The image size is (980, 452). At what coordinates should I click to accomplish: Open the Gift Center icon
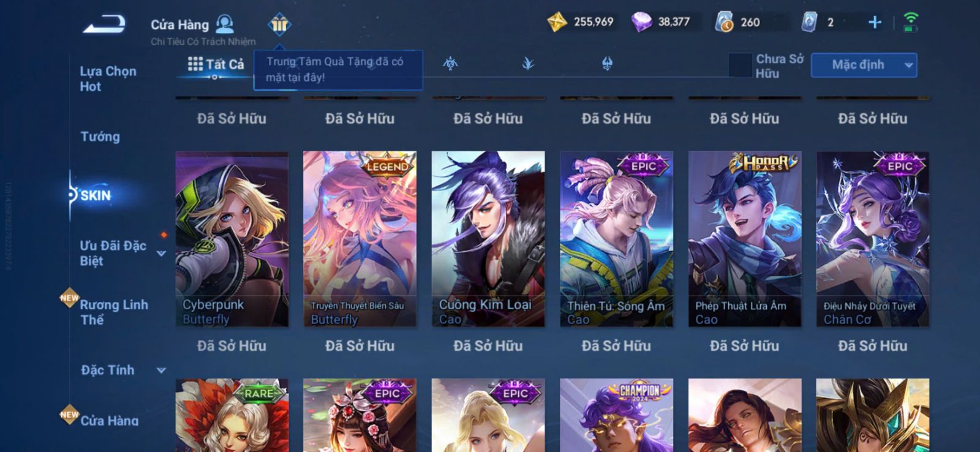click(279, 24)
